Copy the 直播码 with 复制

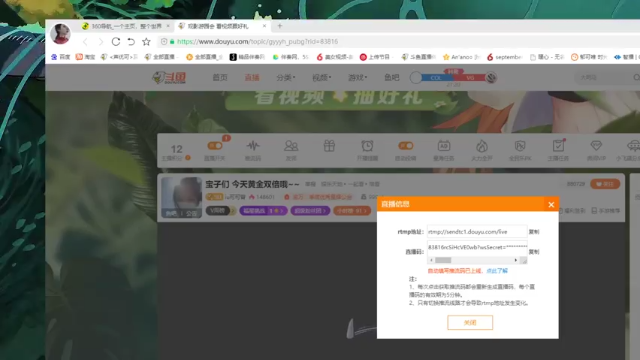click(x=534, y=252)
